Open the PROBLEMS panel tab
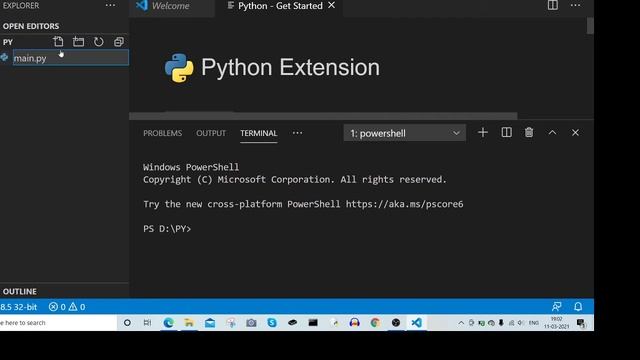The height and width of the screenshot is (360, 640). point(162,133)
